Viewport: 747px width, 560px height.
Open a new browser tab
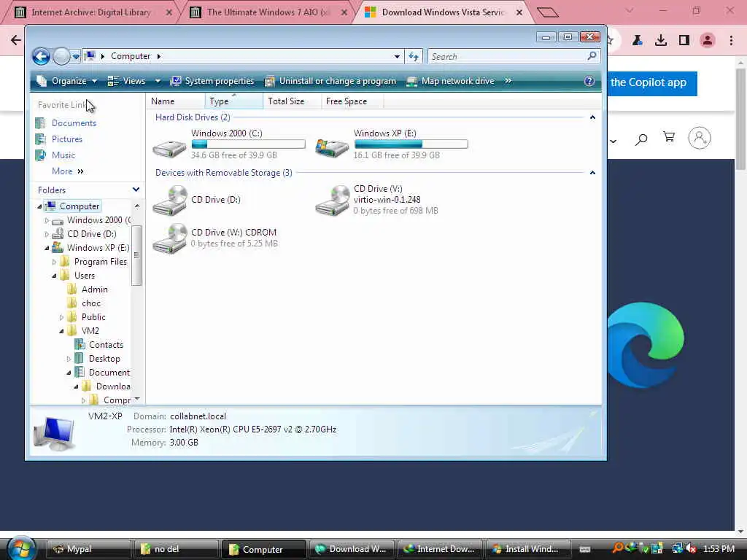point(547,12)
